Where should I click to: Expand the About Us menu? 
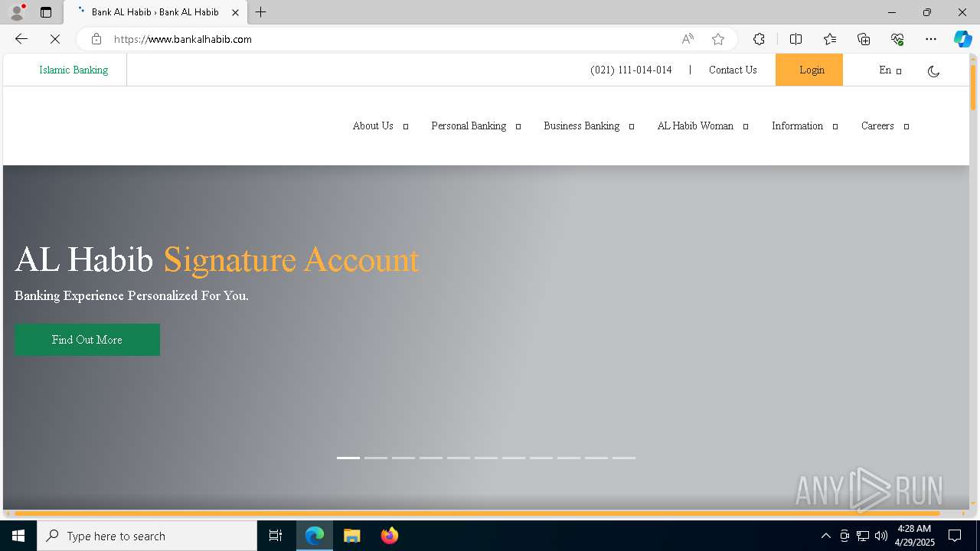[381, 126]
